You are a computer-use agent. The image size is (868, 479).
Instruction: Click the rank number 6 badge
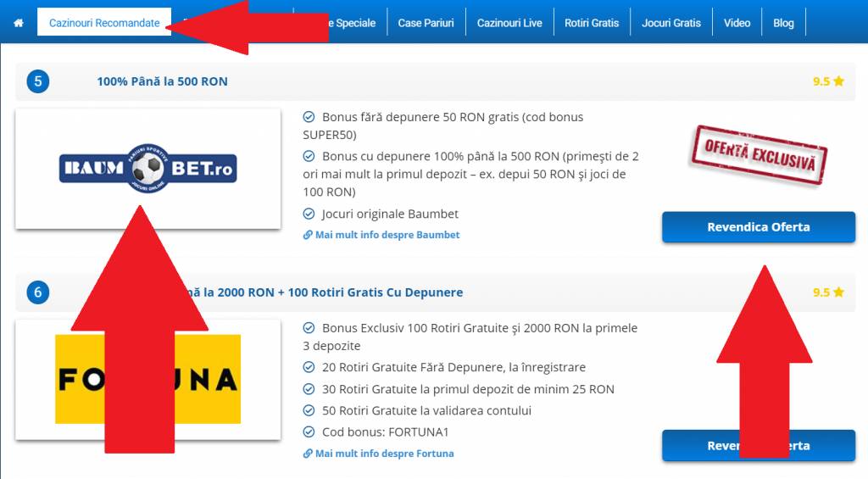(x=37, y=292)
